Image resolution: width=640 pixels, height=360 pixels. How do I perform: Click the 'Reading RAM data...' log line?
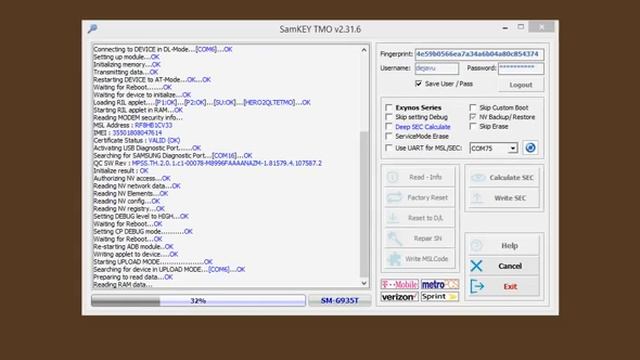(x=123, y=284)
